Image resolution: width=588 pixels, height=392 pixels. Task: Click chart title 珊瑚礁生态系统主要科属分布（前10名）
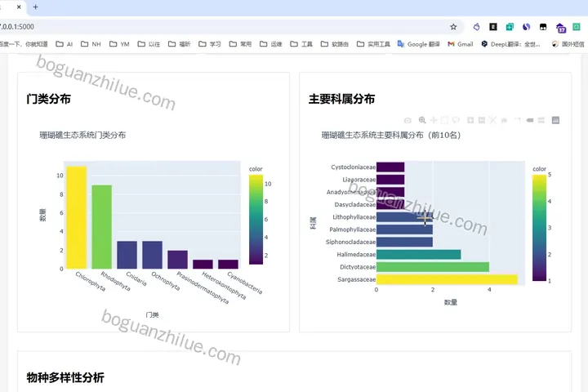click(391, 135)
